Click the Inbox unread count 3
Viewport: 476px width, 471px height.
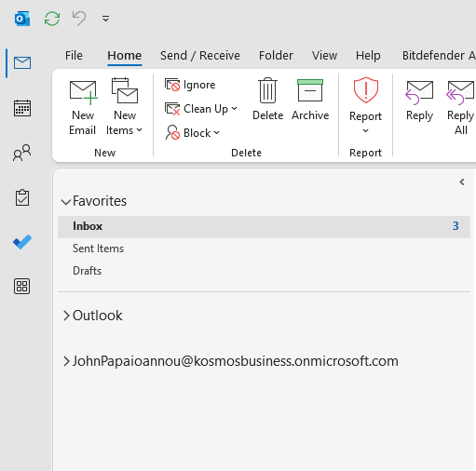pyautogui.click(x=456, y=226)
